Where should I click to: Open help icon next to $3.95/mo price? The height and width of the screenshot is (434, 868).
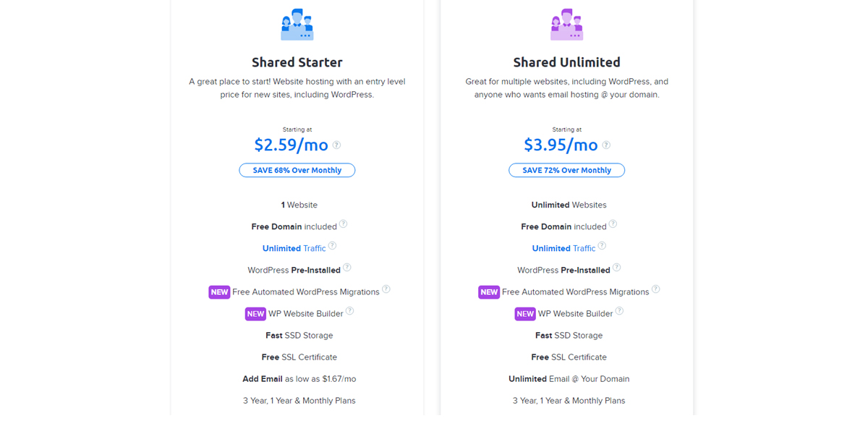(x=606, y=145)
